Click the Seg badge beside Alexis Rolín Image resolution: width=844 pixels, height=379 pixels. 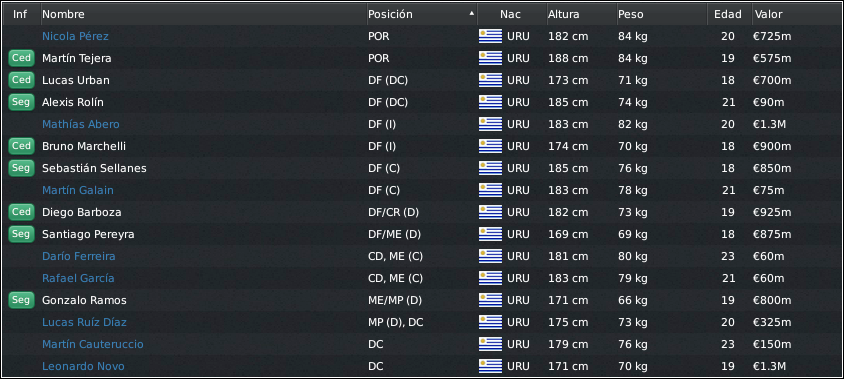click(22, 102)
